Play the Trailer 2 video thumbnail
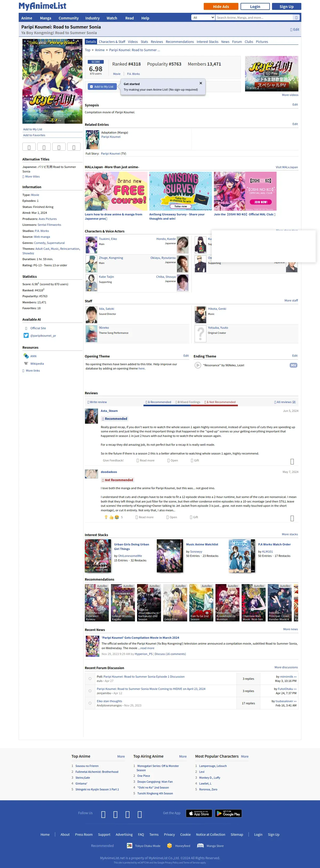 [x=271, y=74]
